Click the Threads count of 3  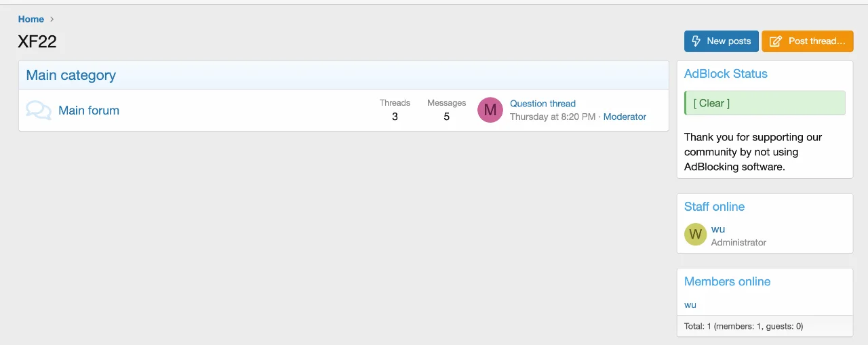(x=395, y=117)
